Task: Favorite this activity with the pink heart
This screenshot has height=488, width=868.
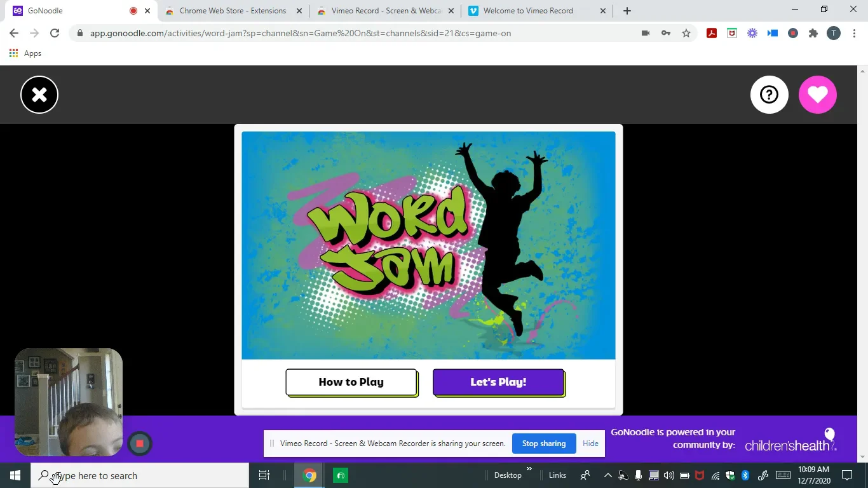Action: (x=818, y=95)
